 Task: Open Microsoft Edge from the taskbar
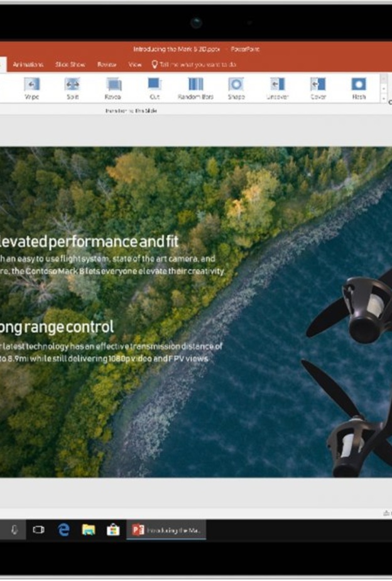point(63,530)
